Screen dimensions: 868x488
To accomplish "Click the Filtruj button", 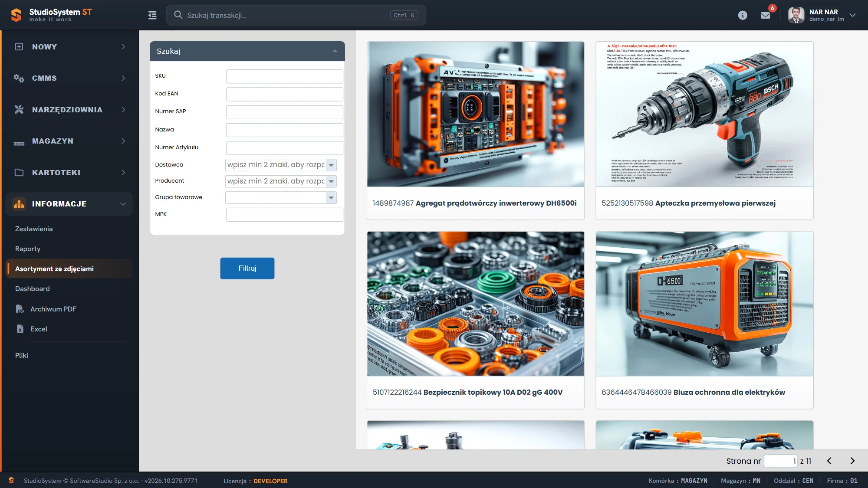I will click(247, 268).
